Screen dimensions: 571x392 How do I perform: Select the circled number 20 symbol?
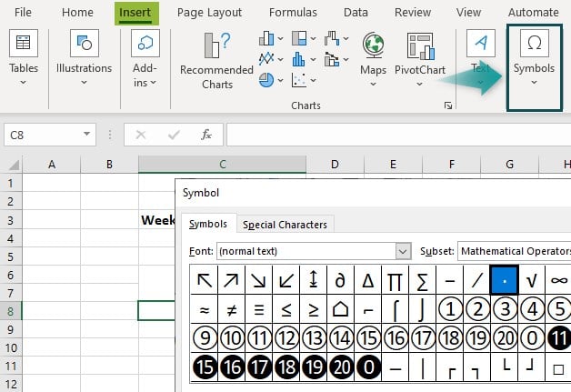coord(505,338)
